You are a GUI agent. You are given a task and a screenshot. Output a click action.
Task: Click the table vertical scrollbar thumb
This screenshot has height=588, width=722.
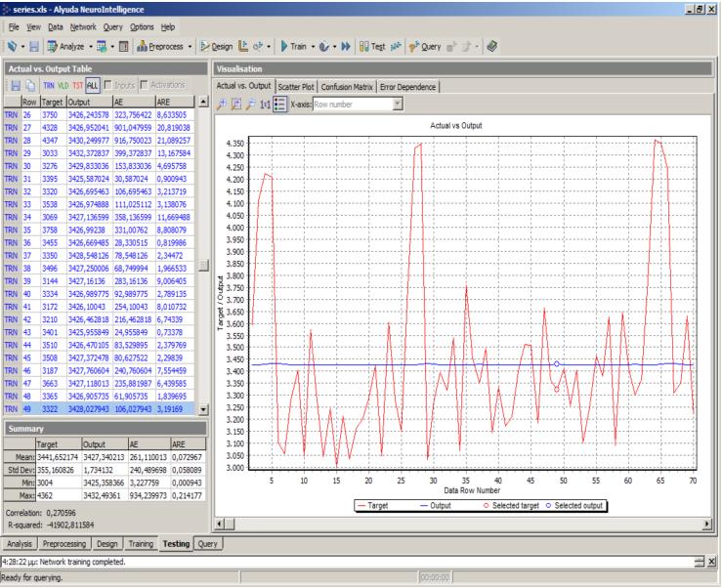[203, 266]
